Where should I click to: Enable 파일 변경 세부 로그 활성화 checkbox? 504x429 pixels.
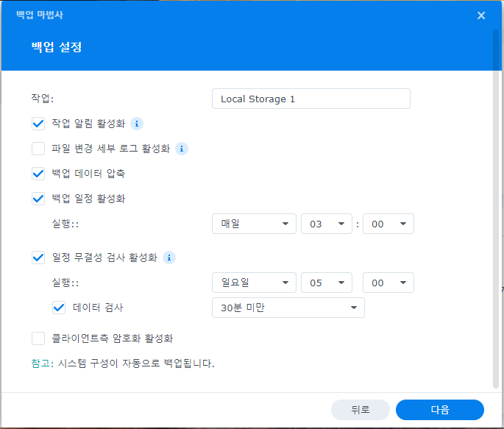(x=38, y=149)
